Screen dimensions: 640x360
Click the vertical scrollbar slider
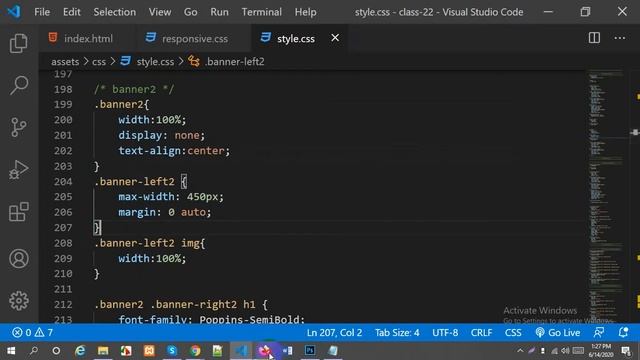point(634,132)
